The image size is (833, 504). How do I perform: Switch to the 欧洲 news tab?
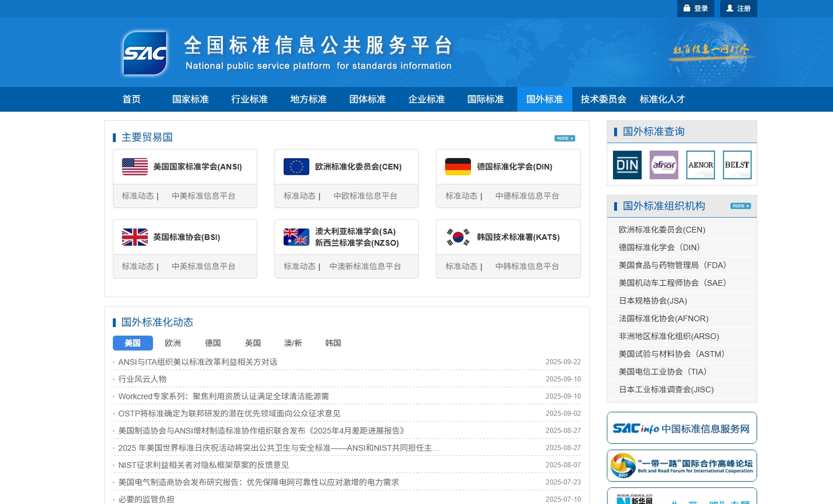172,343
